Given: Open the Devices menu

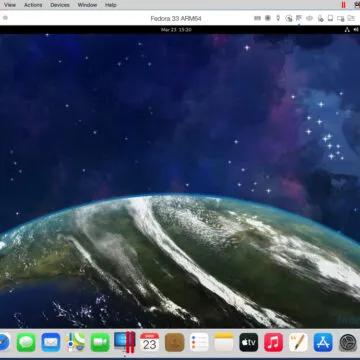Looking at the screenshot, I should (x=60, y=5).
